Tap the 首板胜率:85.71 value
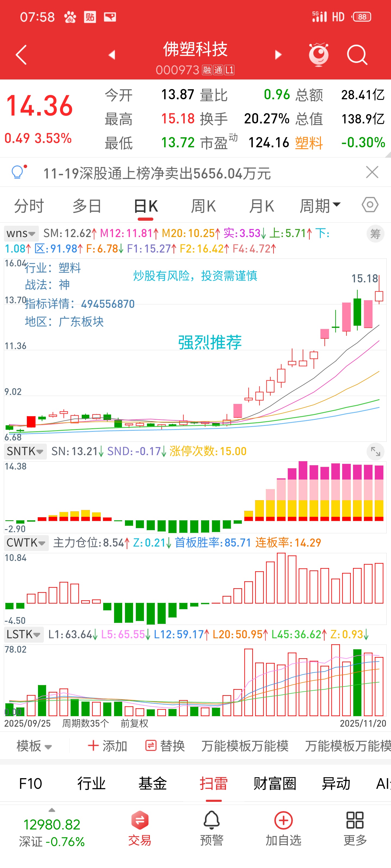The image size is (391, 868). tap(213, 543)
